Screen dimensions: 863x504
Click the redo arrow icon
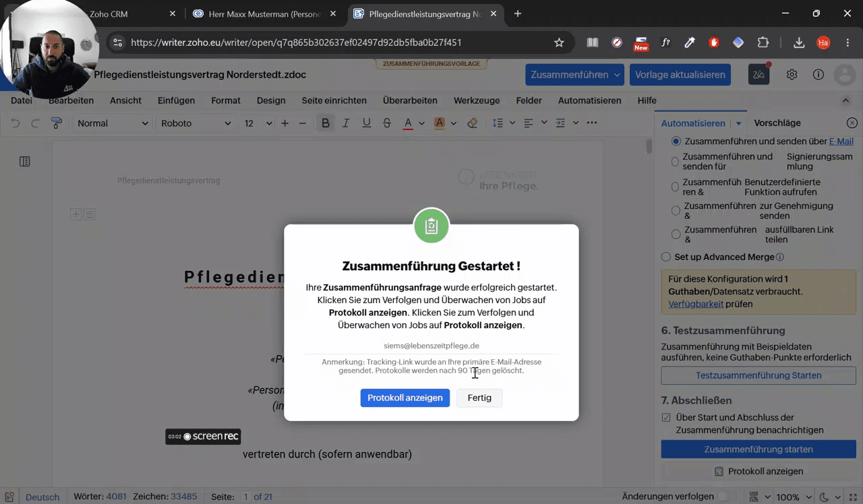point(35,123)
